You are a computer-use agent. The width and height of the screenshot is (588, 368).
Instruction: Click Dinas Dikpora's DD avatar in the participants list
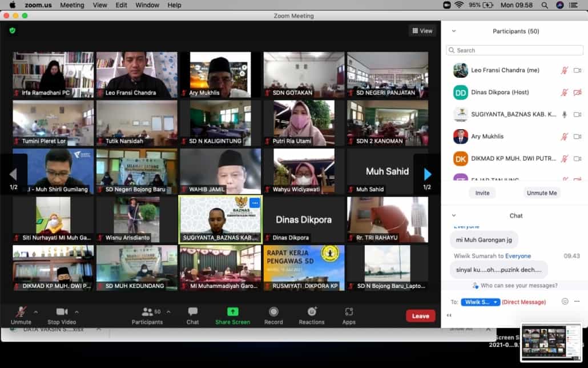(x=461, y=93)
